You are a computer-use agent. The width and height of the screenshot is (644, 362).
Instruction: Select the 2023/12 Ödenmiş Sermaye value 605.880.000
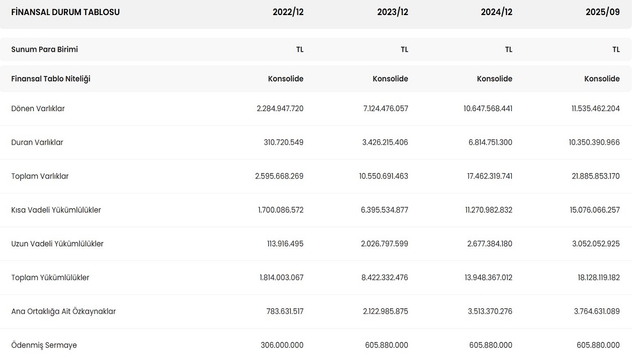pos(386,345)
